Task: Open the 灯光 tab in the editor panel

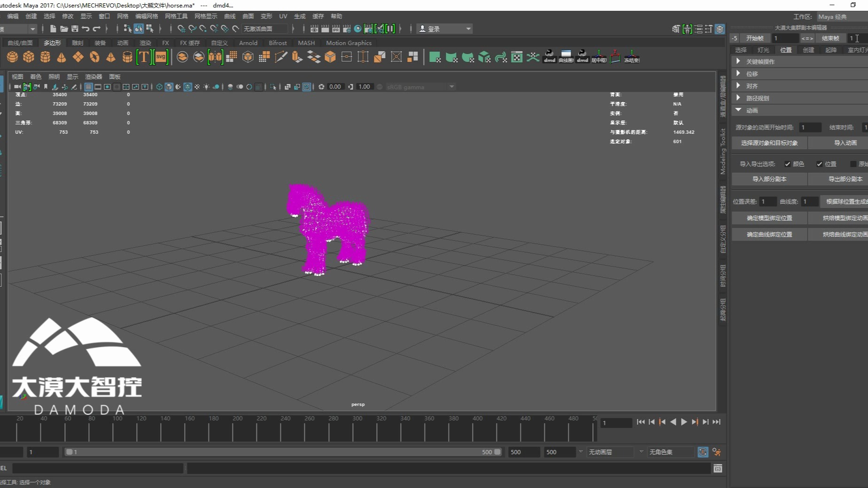Action: [x=763, y=50]
